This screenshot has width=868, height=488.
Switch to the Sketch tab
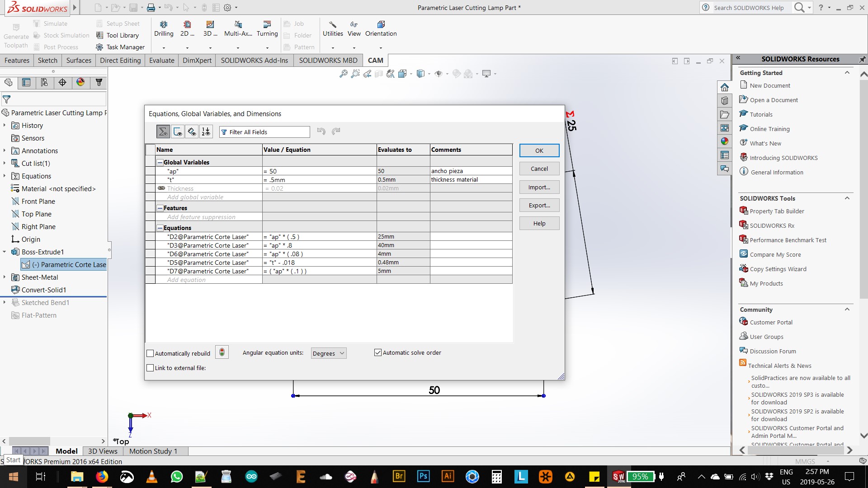[x=47, y=60]
